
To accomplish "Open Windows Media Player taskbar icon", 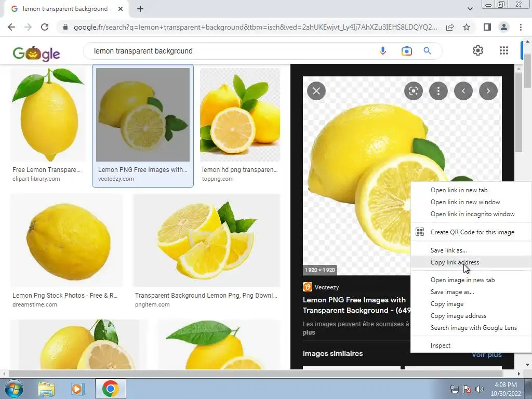I will [78, 389].
